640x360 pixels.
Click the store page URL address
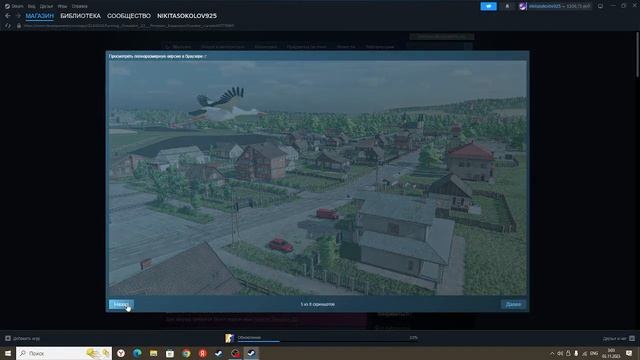point(129,26)
